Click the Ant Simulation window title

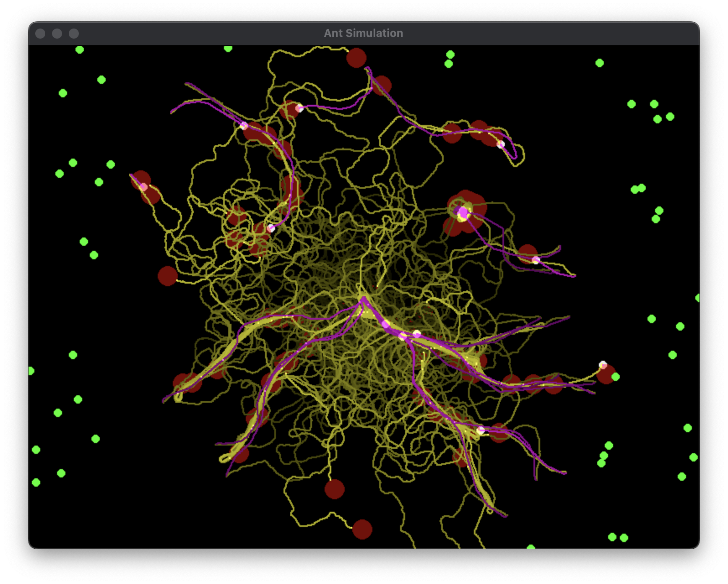[x=363, y=33]
